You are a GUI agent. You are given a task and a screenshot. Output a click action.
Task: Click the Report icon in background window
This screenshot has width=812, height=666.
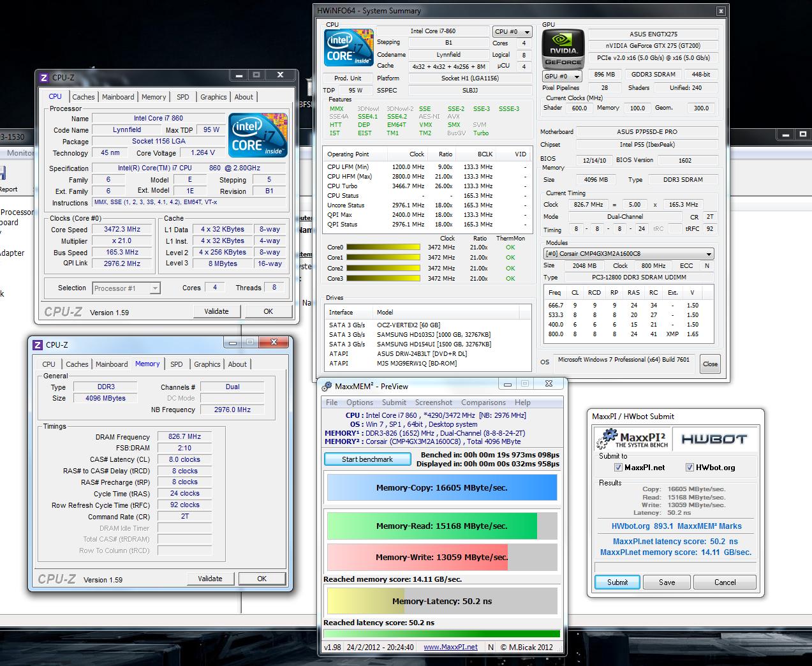click(2, 174)
